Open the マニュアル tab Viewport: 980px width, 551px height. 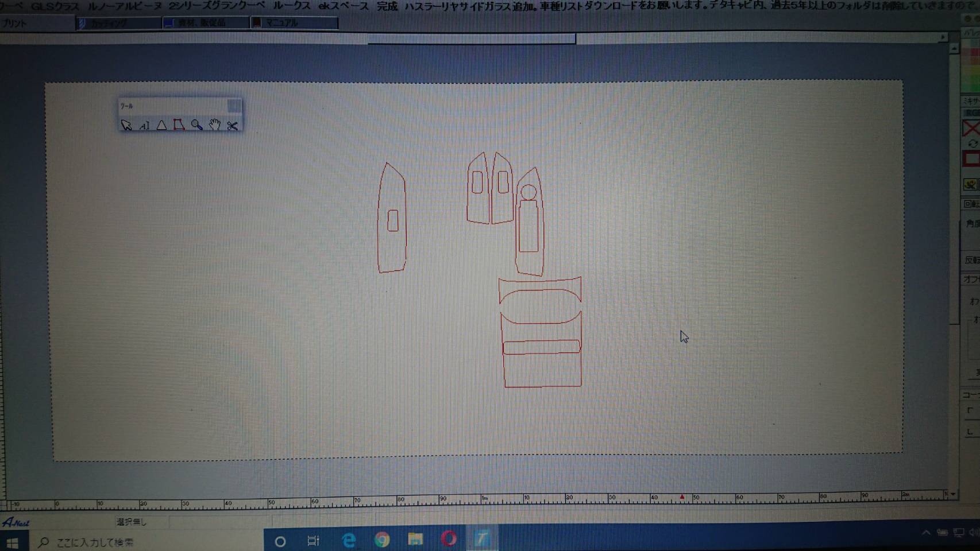[294, 23]
